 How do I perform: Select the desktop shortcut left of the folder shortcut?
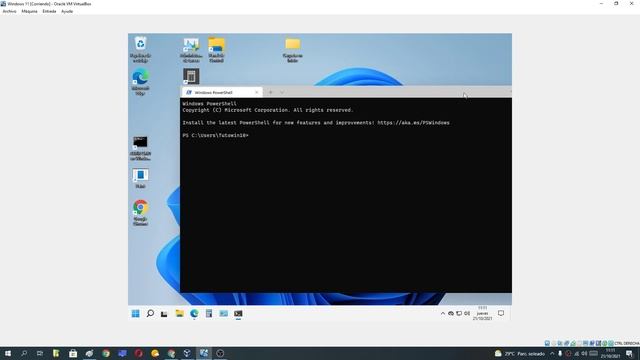click(191, 49)
